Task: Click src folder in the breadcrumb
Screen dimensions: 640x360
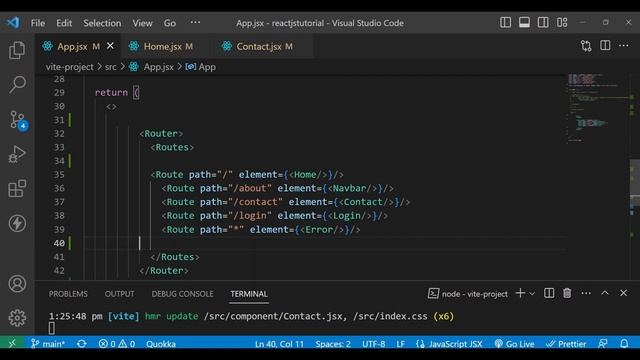Action: pyautogui.click(x=111, y=67)
